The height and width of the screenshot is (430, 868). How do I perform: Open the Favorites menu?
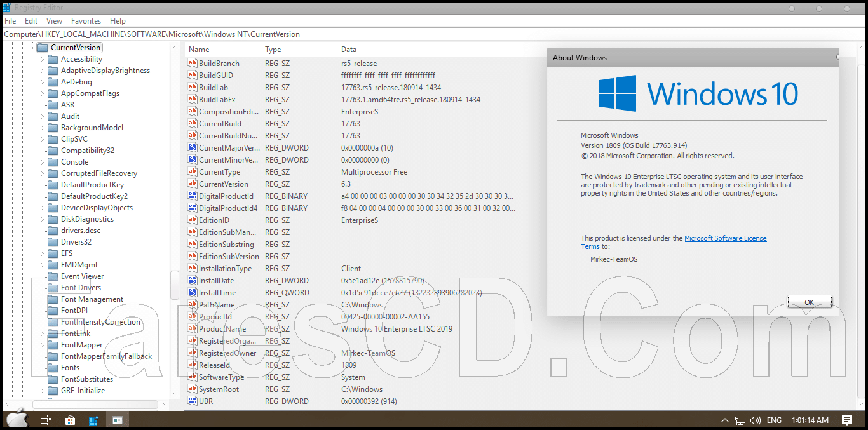point(86,21)
